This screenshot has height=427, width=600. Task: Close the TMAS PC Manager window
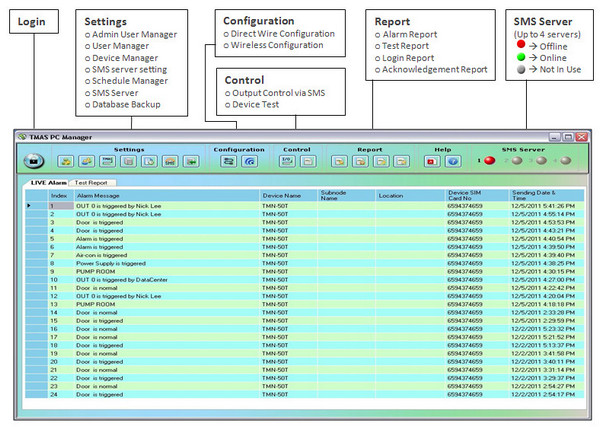[582, 137]
